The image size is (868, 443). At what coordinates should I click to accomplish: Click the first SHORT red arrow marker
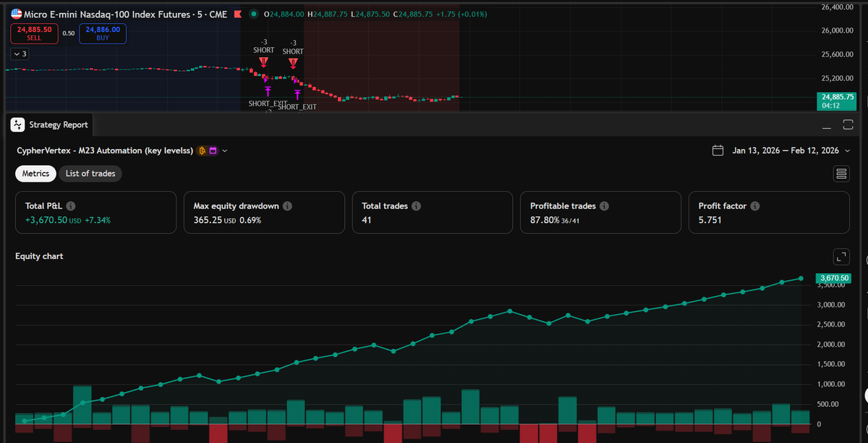pos(263,63)
